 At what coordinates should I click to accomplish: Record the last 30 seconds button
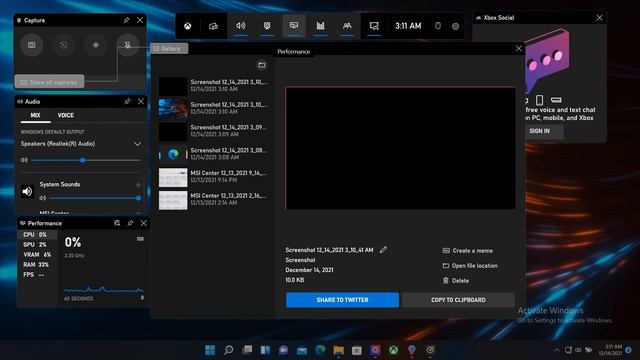(x=64, y=45)
